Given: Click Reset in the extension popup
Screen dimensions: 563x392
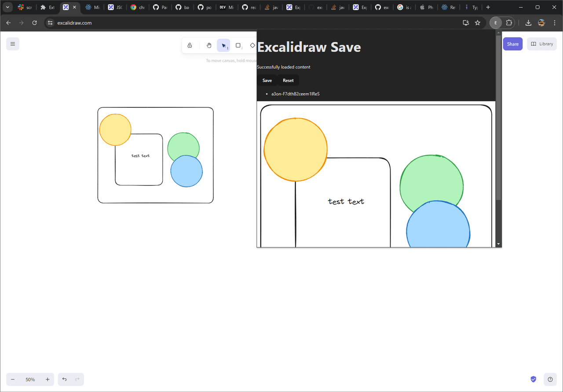Looking at the screenshot, I should click(x=288, y=80).
